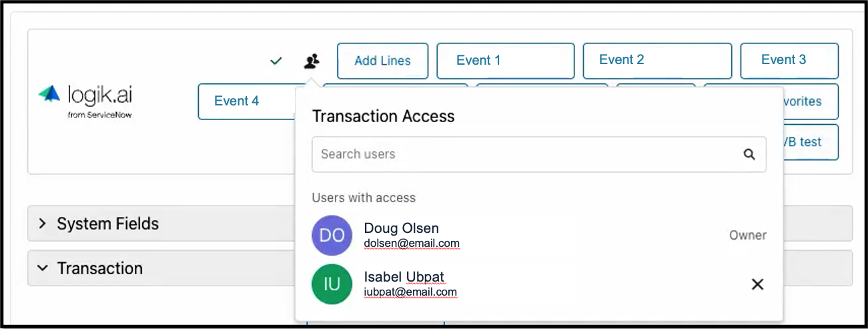Click the dolsen@email.com address
This screenshot has height=329, width=868.
pyautogui.click(x=412, y=244)
